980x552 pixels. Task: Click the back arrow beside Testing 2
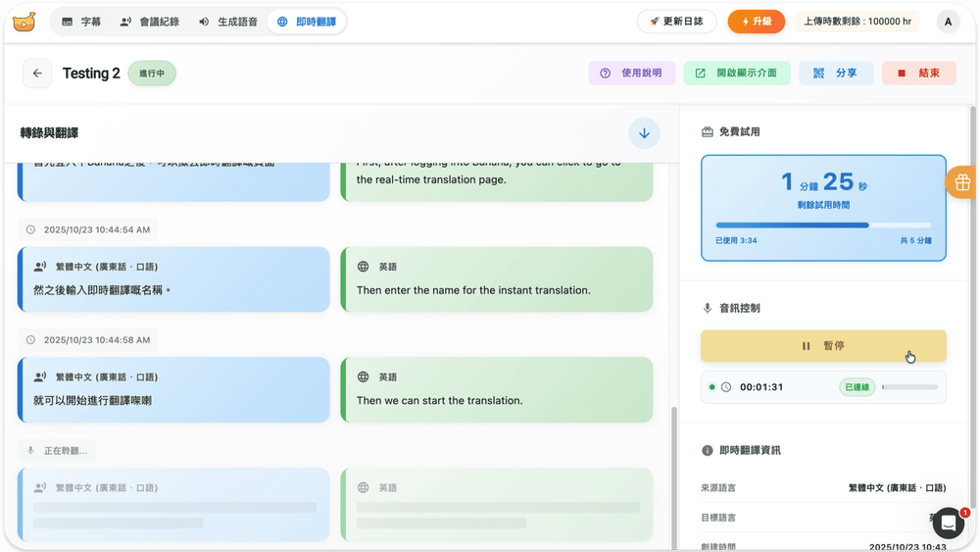point(37,74)
